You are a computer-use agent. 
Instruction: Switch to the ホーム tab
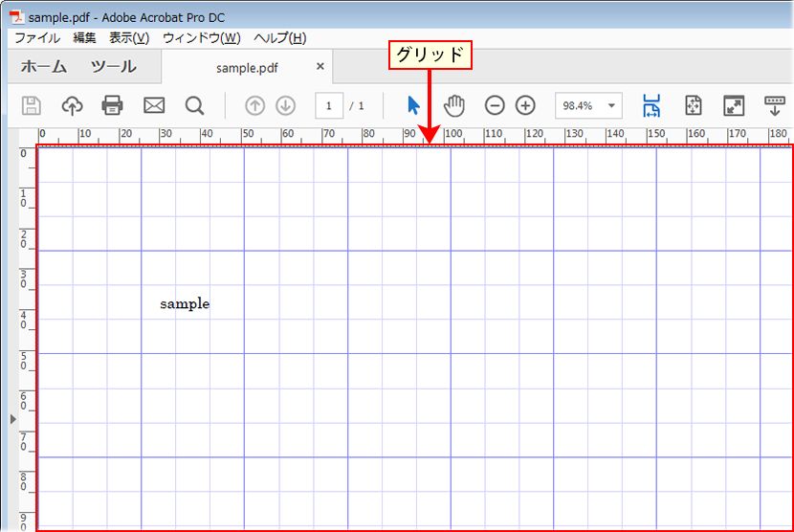44,66
